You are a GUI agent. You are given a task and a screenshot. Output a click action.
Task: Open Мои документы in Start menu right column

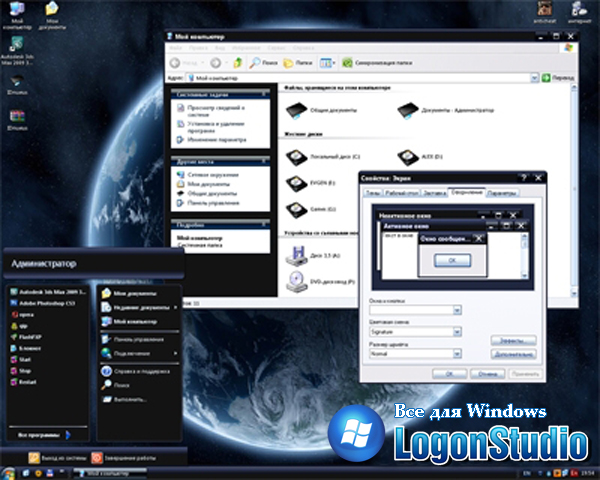(x=129, y=294)
